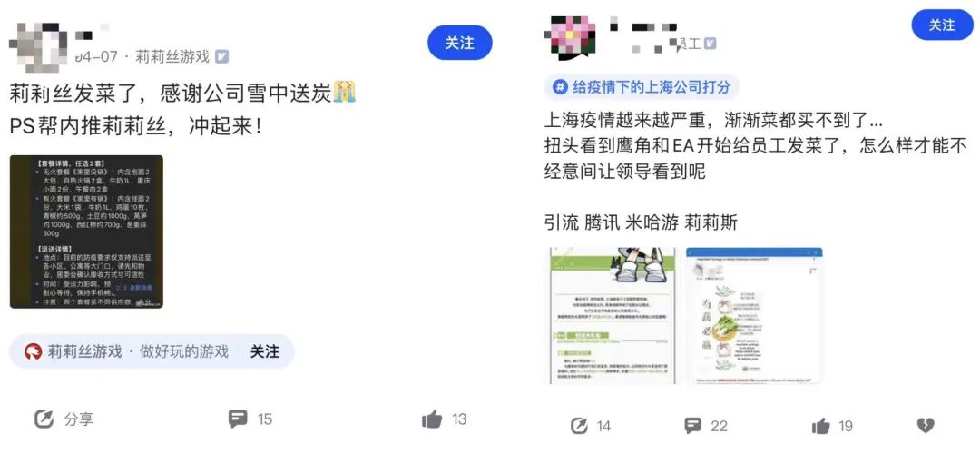The height and width of the screenshot is (454, 980).
Task: Like the right post with 19 thumbs-up
Action: [x=820, y=426]
